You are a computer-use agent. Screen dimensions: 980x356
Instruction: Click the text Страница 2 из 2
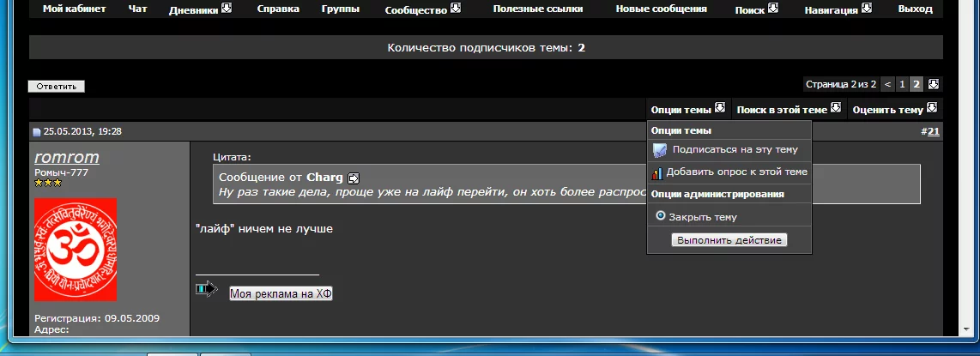[841, 84]
